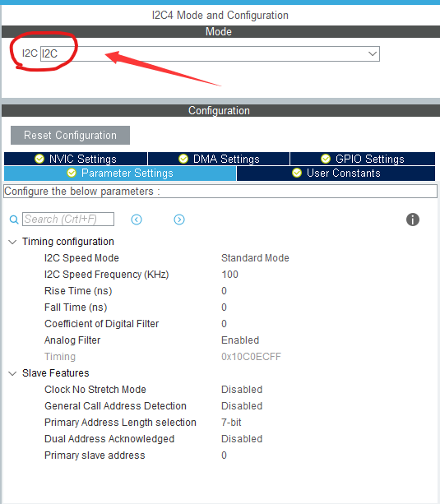This screenshot has width=440, height=504.
Task: Select Standard Mode speed value
Action: [x=255, y=258]
